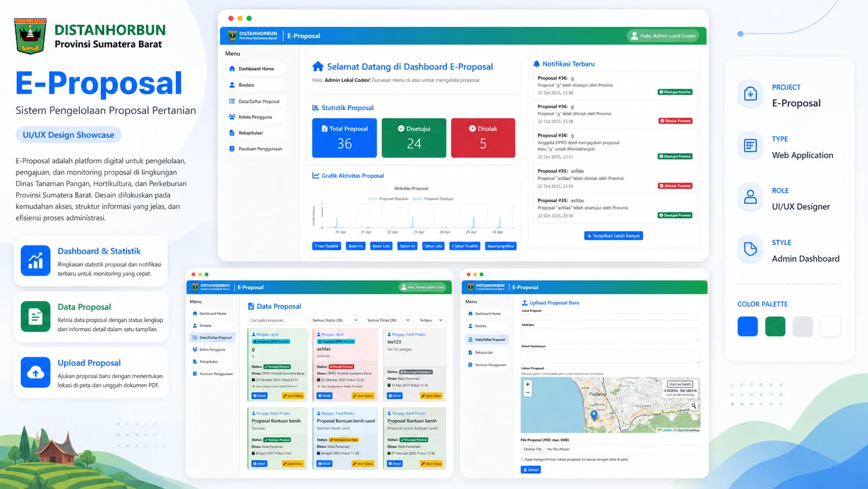Image resolution: width=868 pixels, height=489 pixels.
Task: Click Rekapitulasi icon in Data Proposal window sidebar
Action: tap(195, 362)
